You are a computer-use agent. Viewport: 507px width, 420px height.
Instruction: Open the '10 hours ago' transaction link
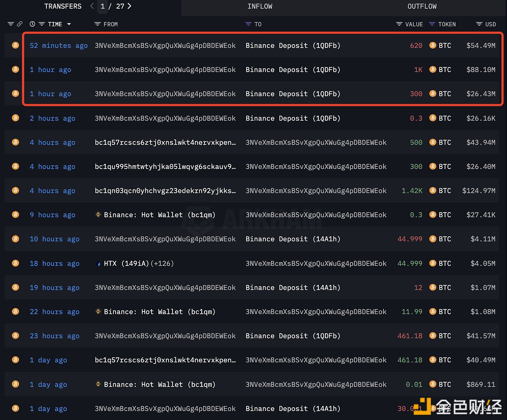54,239
